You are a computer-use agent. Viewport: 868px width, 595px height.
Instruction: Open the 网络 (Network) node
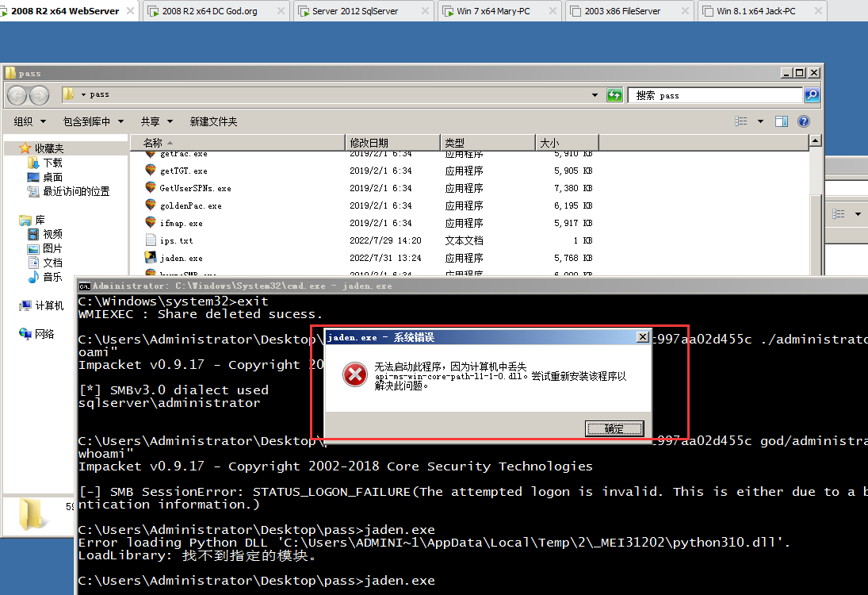[x=44, y=334]
